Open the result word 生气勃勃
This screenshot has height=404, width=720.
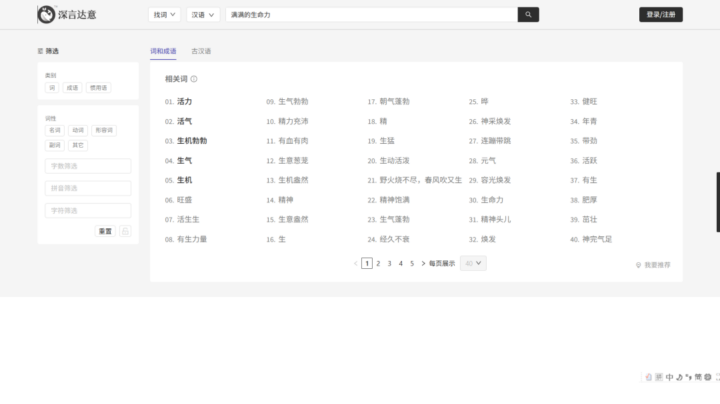[293, 101]
